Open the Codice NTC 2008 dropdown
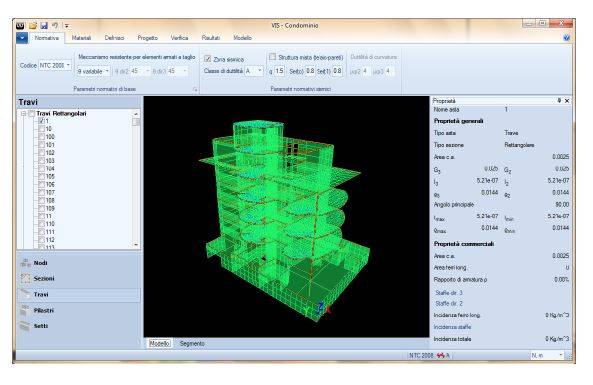Screen dimensions: 593x385 (x=55, y=65)
